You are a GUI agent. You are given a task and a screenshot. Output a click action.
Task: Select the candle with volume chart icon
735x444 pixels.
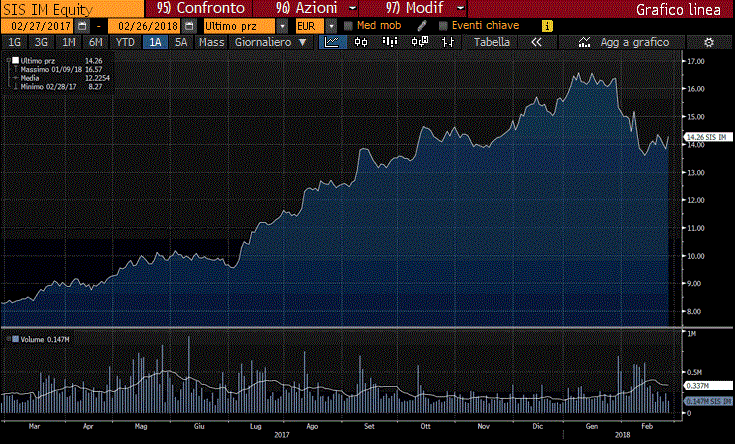(420, 42)
